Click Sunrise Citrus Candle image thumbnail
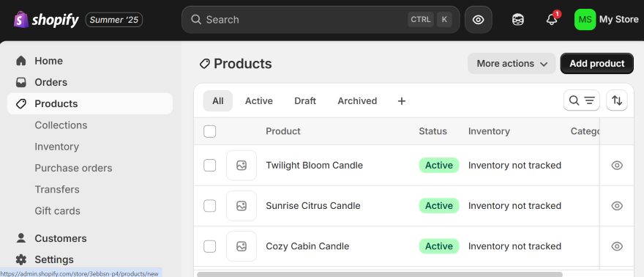The width and height of the screenshot is (644, 277). [241, 205]
